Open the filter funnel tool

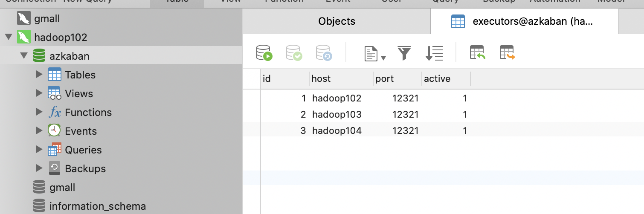coord(404,53)
